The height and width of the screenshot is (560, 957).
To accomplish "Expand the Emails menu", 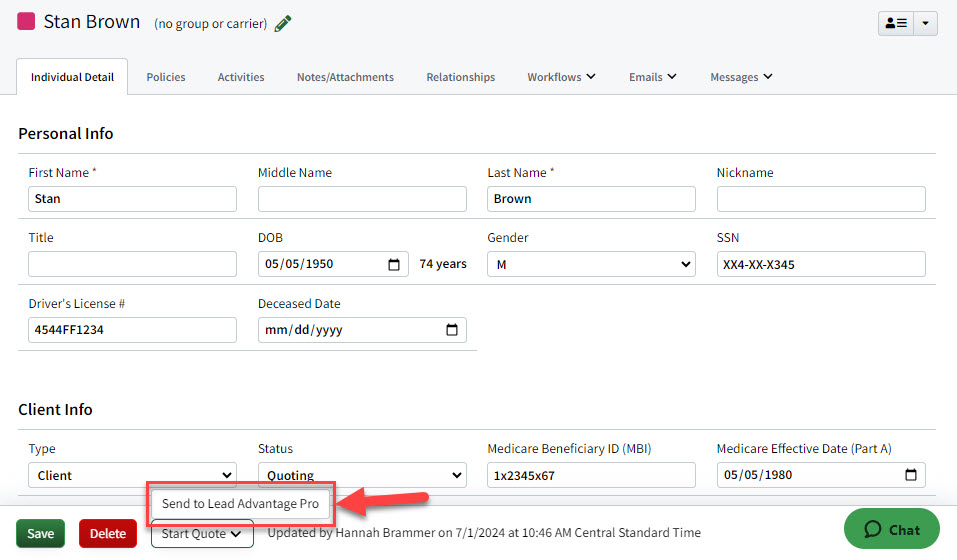I will (652, 77).
